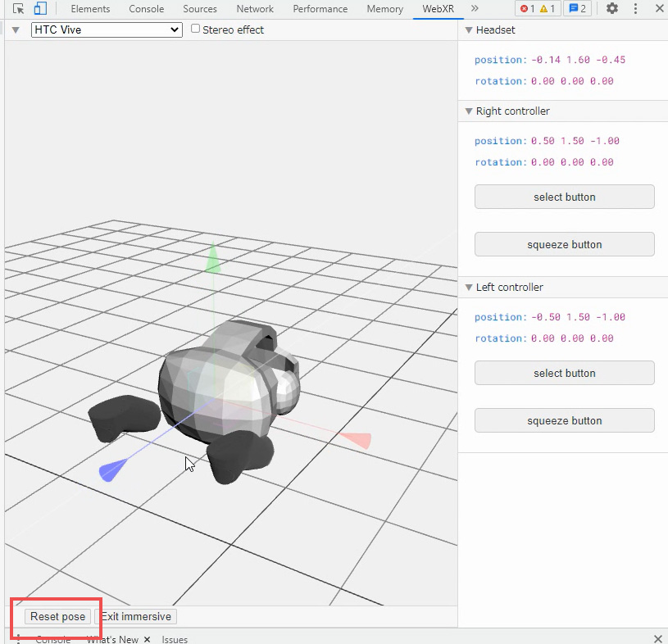Click the Exit immersive button
The height and width of the screenshot is (644, 668).
click(x=135, y=616)
